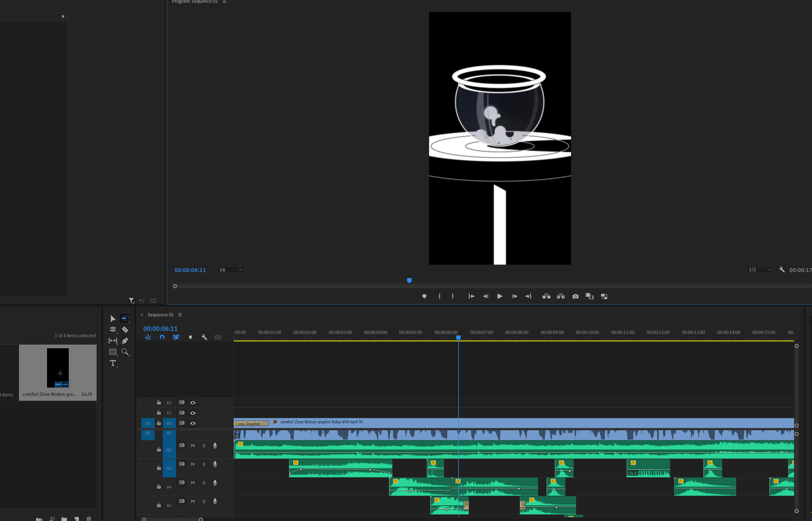Click the Lift button
The width and height of the screenshot is (812, 521).
click(546, 296)
